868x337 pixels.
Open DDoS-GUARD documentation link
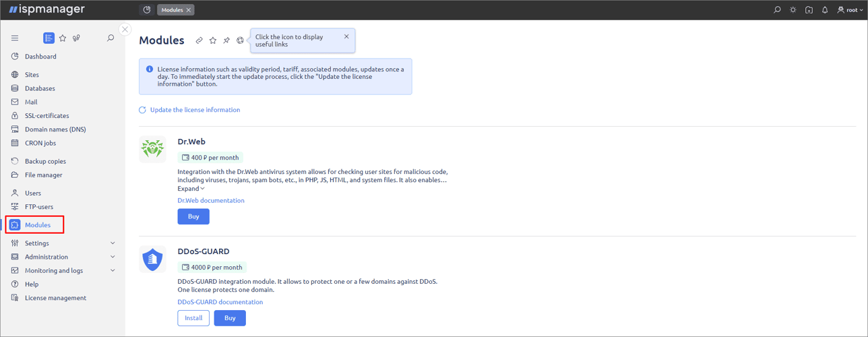(220, 302)
